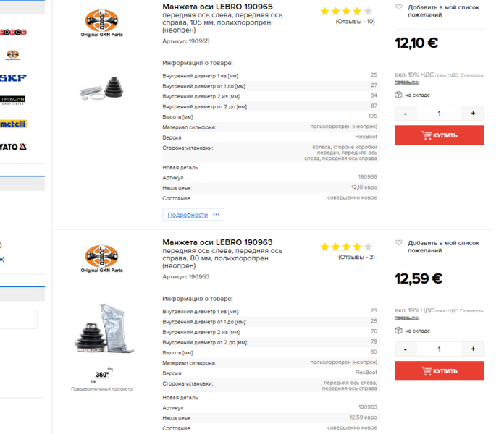Increase quantity for LEBRO 190963
The height and width of the screenshot is (434, 504).
473,349
